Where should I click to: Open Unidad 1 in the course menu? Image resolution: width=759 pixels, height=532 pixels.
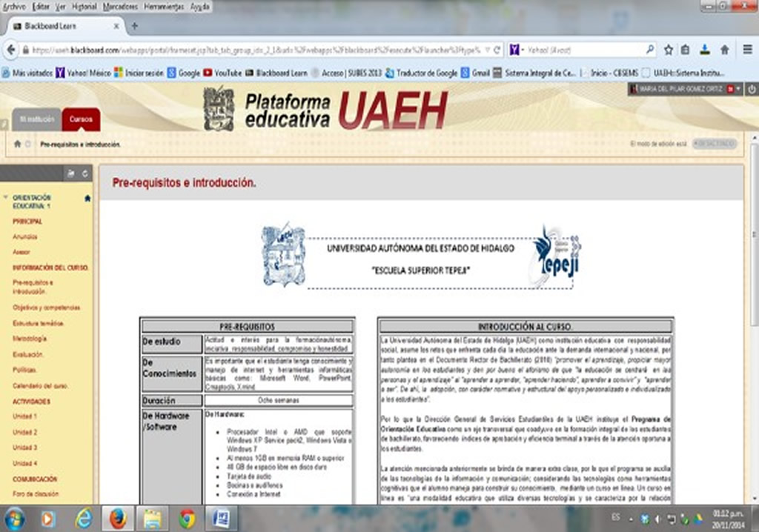[24, 416]
